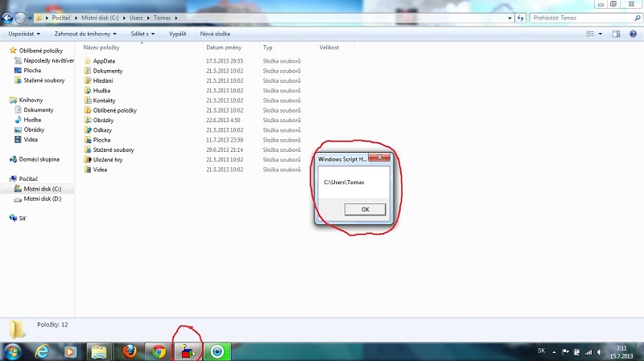644x361 pixels.
Task: Open Windows Media Player taskbar icon
Action: pyautogui.click(x=70, y=351)
